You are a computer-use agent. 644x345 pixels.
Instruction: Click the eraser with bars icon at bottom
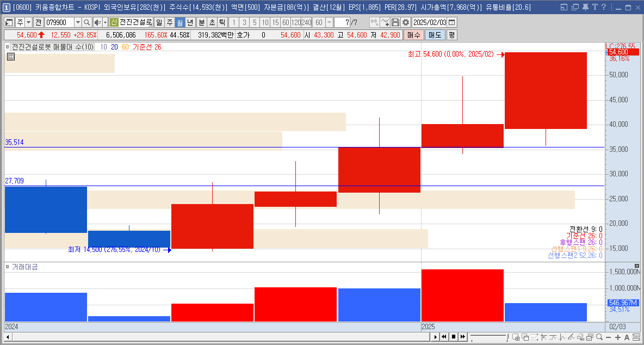[580, 337]
